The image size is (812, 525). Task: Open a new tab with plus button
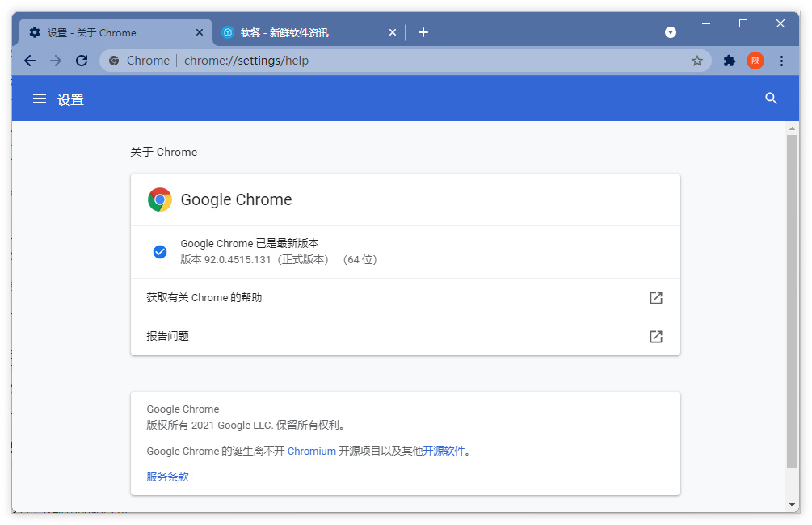(x=423, y=32)
